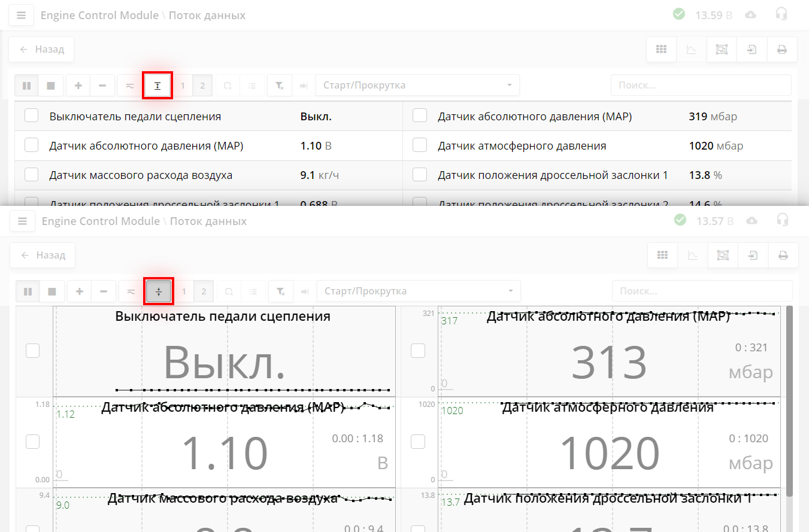Select checkbox for Датчик атмосферного давления
The image size is (809, 532).
419,145
